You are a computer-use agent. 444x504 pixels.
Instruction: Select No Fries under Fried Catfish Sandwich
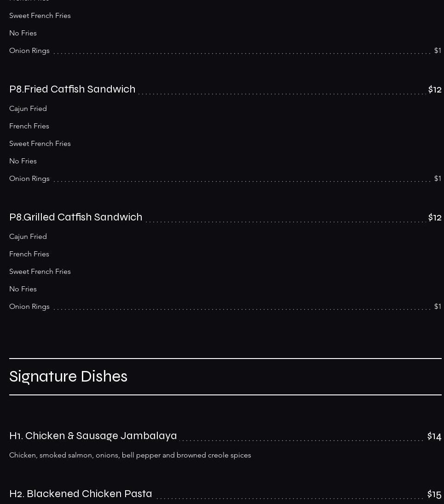23,161
